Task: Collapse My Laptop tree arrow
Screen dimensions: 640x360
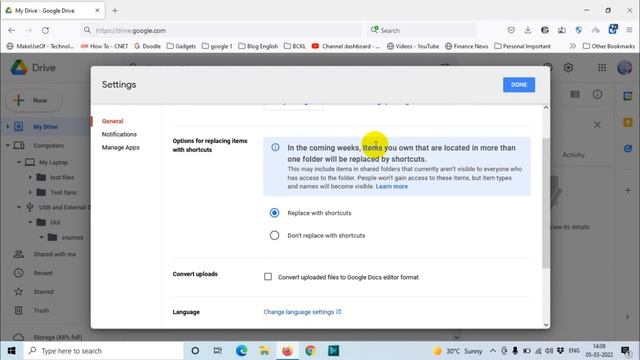Action: (19, 162)
